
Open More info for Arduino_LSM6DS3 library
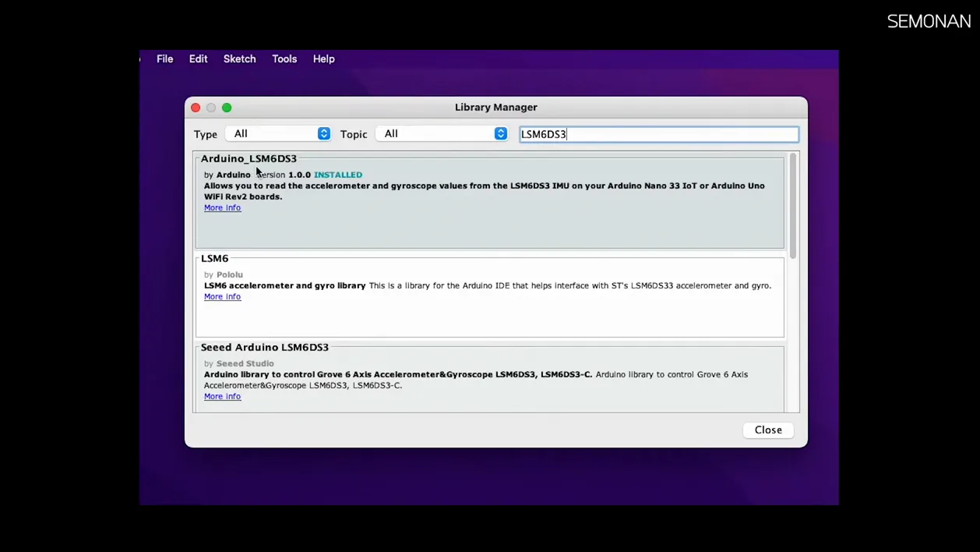(222, 208)
